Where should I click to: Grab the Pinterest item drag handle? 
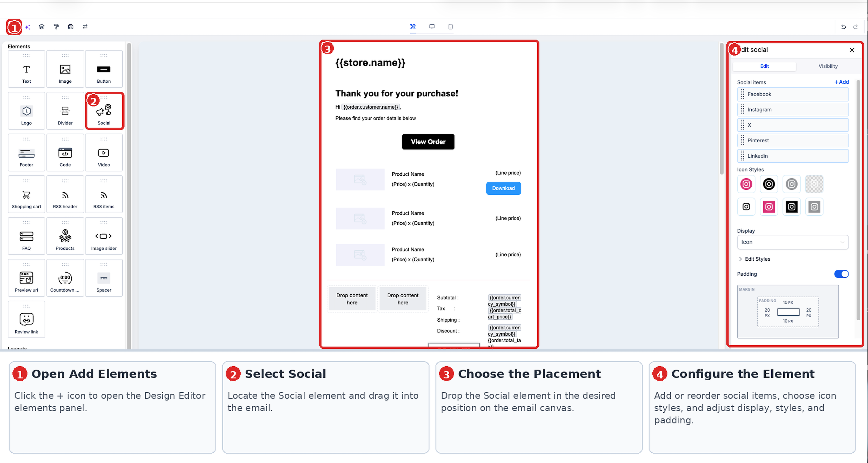[742, 141]
